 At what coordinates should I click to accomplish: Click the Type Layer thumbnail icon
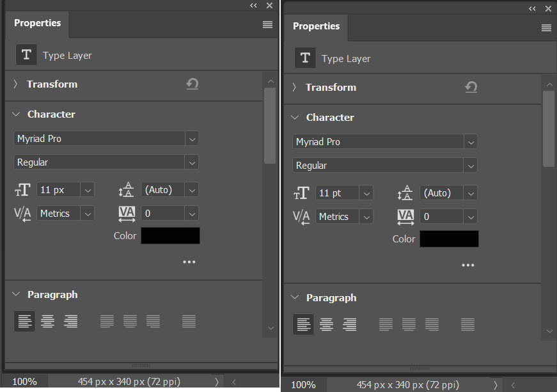(26, 54)
